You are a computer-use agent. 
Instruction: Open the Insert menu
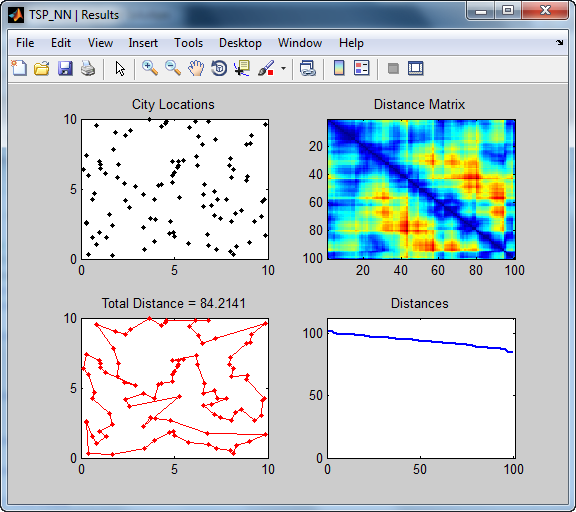coord(143,43)
